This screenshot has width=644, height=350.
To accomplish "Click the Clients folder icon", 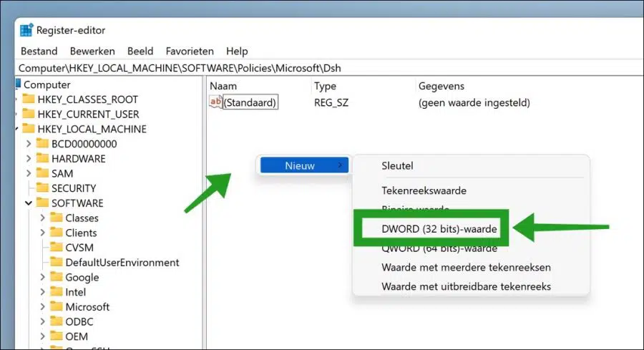I will click(57, 232).
